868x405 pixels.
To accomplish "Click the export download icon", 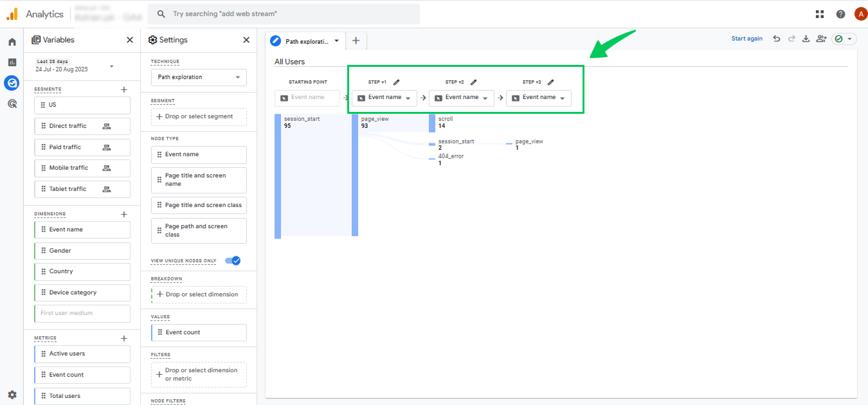I will (806, 39).
